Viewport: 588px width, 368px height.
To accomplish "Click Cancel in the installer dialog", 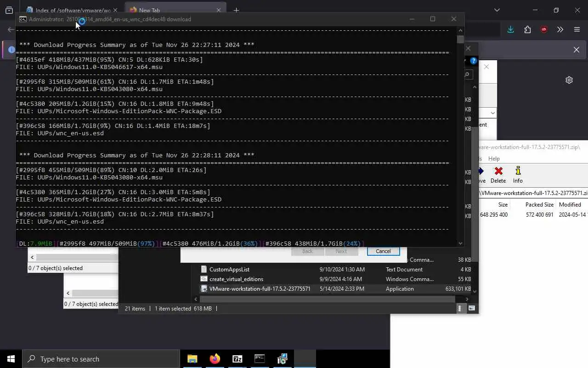I will tap(383, 251).
